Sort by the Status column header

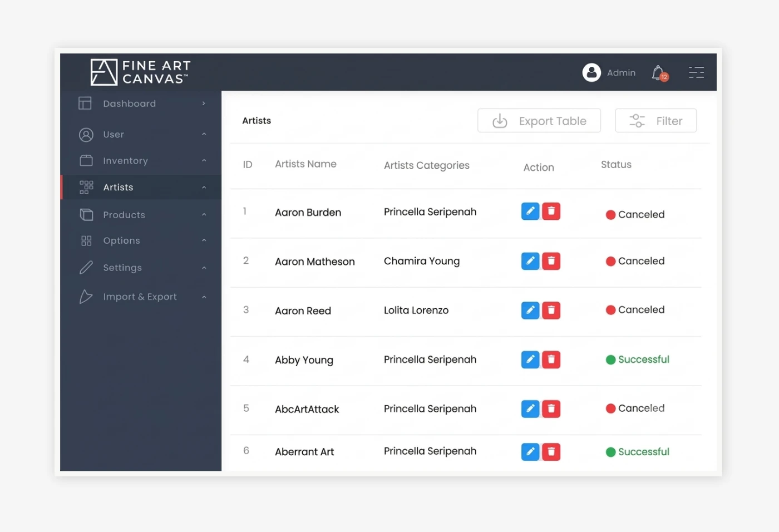(x=616, y=165)
